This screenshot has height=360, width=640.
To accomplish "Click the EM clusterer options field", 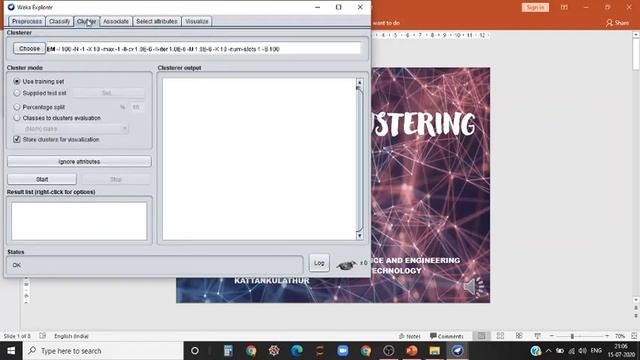I will tap(203, 49).
